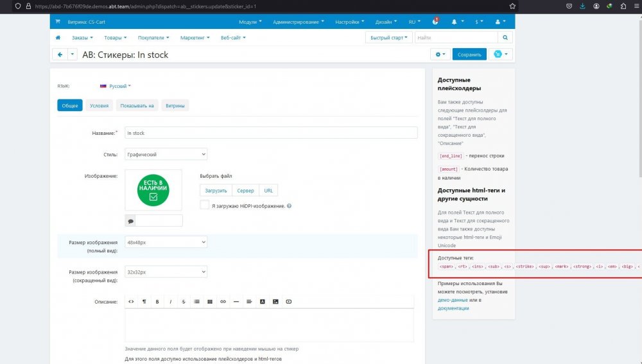The width and height of the screenshot is (642, 364).
Task: Open the Маркетинг menu
Action: pos(195,38)
